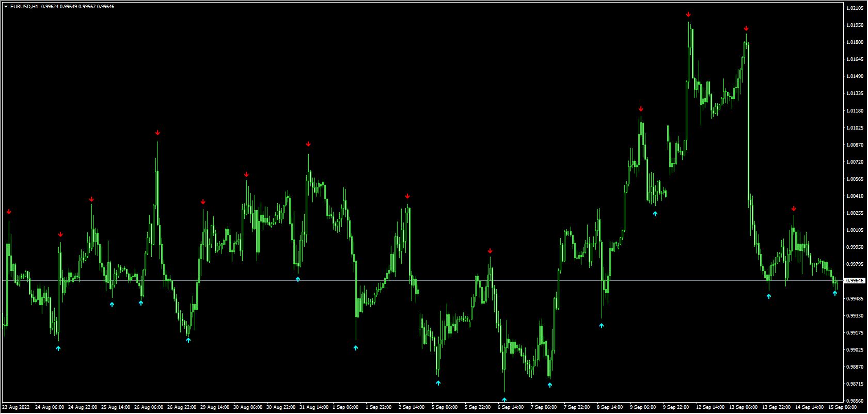Click the 0.99025 price scale label
This screenshot has height=414, width=868.
pyautogui.click(x=855, y=350)
